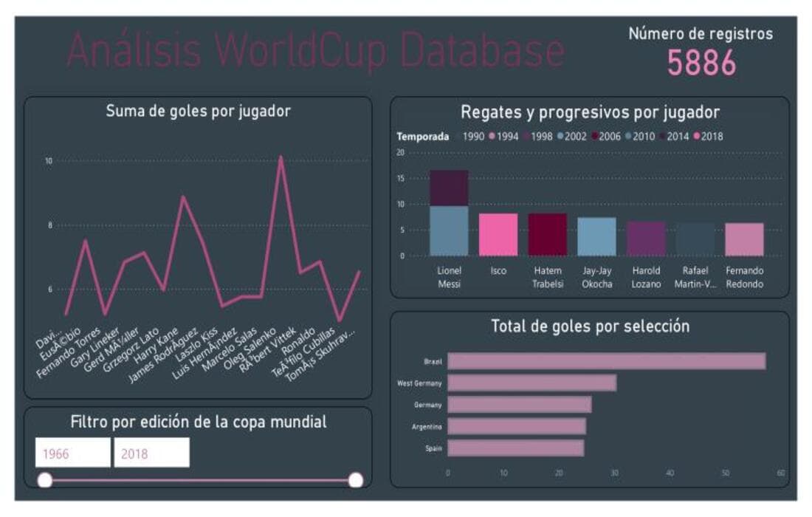Click the left slider handle of edition filter

(45, 480)
